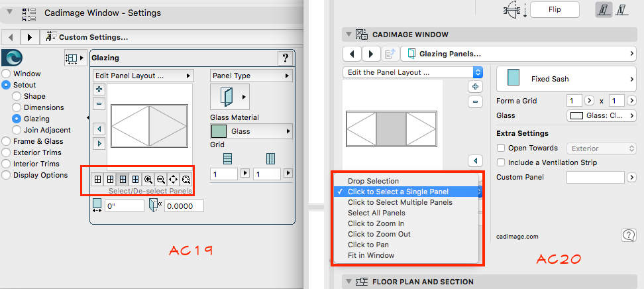The width and height of the screenshot is (644, 289).
Task: Enable Include a Ventilation Strip checkbox
Action: coord(501,162)
